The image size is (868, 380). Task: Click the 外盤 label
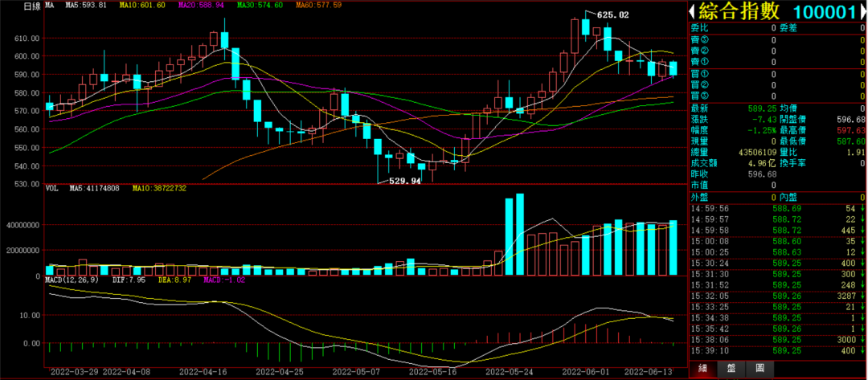point(698,196)
